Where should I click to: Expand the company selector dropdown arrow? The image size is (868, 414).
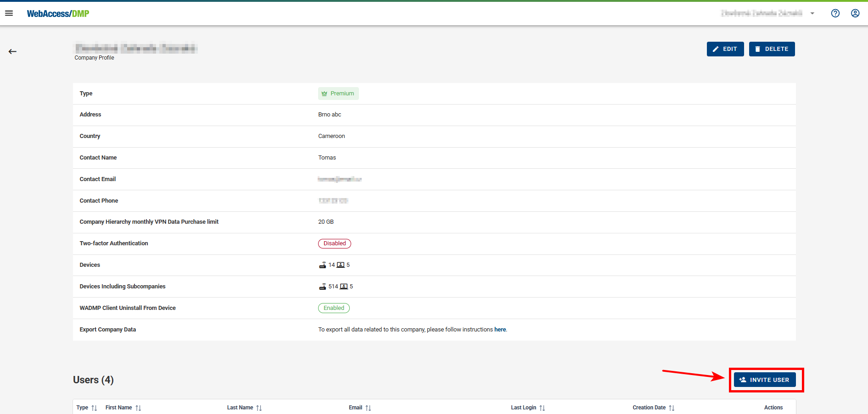click(812, 13)
